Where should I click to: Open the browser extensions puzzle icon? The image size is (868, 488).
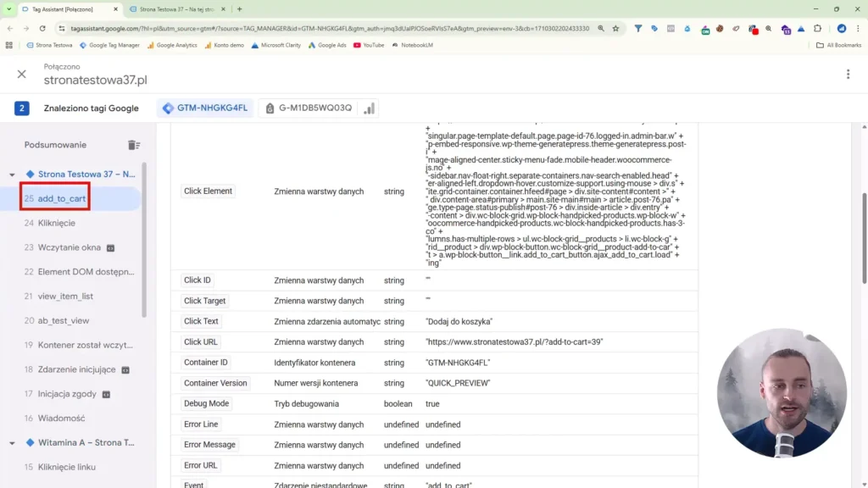point(818,28)
